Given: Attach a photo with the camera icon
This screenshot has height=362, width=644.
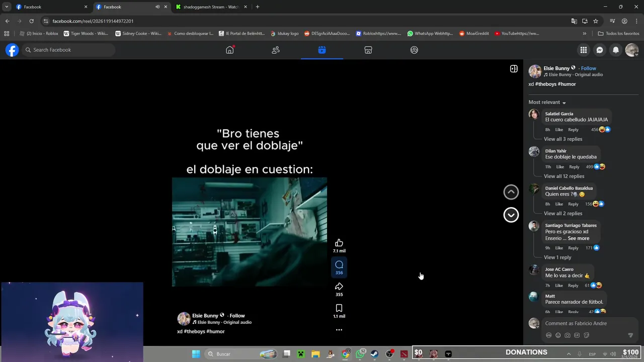Looking at the screenshot, I should point(568,335).
